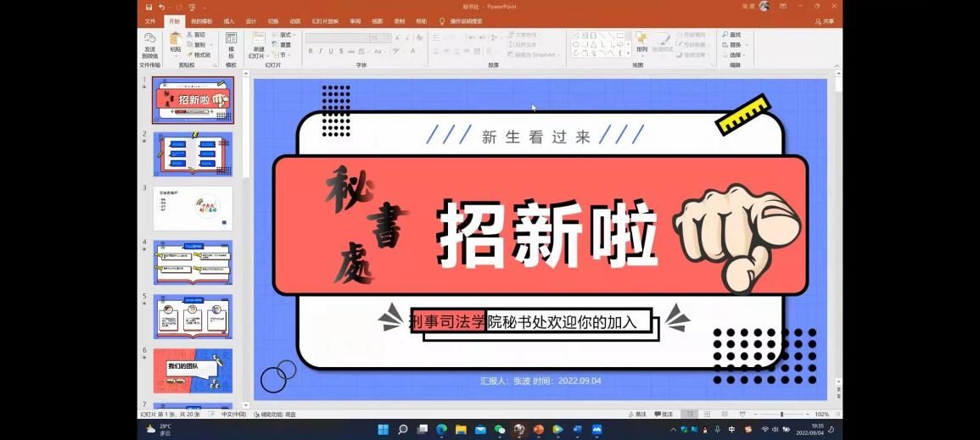Toggle Bold formatting button
The width and height of the screenshot is (980, 440).
point(311,51)
